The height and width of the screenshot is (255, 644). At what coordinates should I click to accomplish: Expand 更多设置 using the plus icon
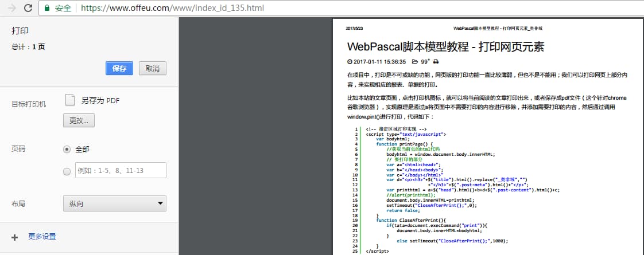[x=15, y=237]
